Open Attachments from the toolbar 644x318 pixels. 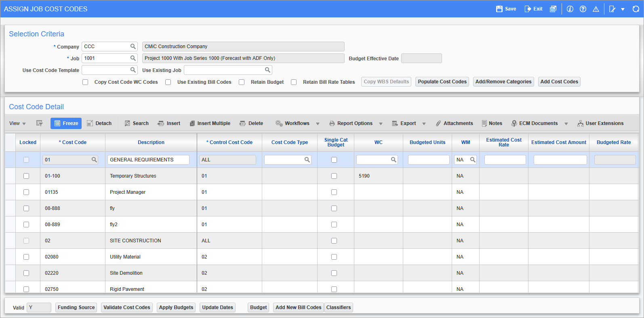(x=454, y=123)
